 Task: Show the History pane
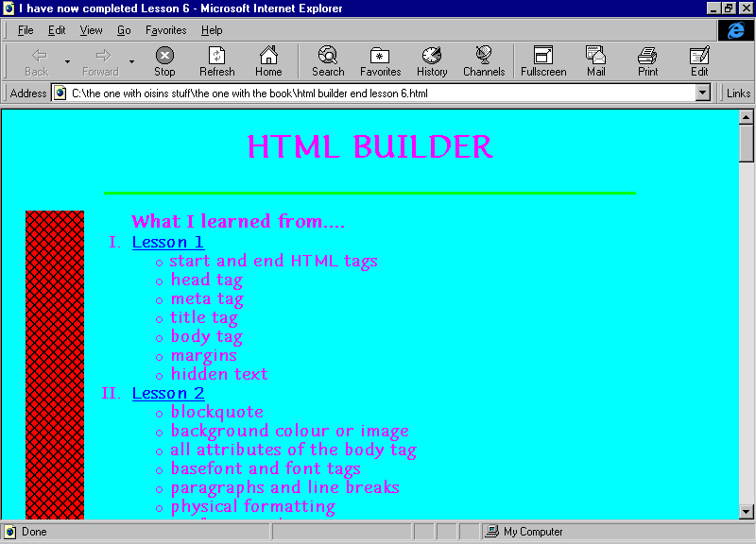tap(432, 61)
